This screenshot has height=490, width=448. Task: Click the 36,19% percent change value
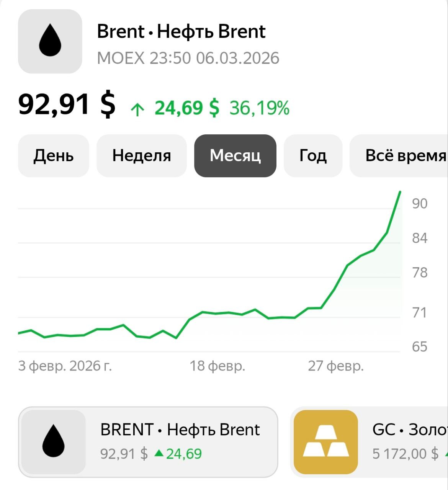(x=259, y=108)
